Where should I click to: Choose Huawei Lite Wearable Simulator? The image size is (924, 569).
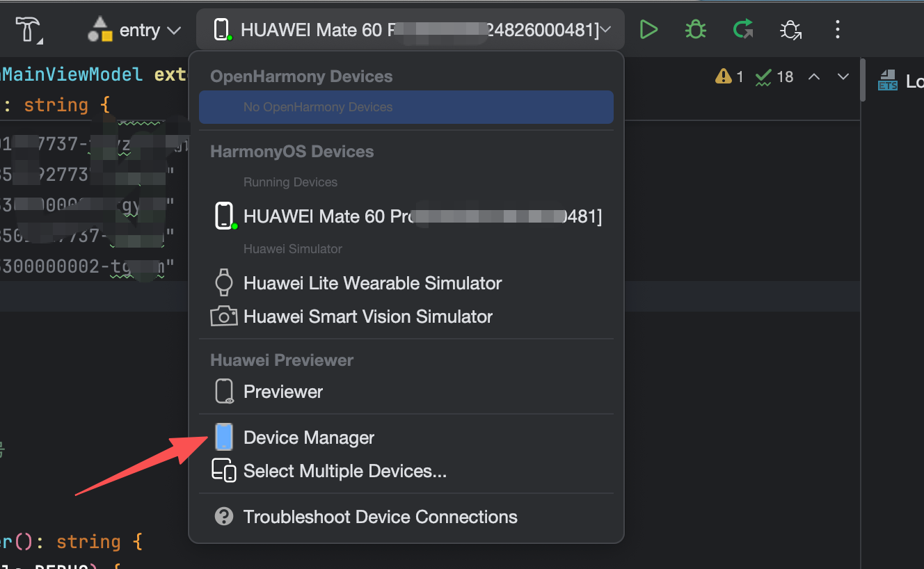click(372, 283)
